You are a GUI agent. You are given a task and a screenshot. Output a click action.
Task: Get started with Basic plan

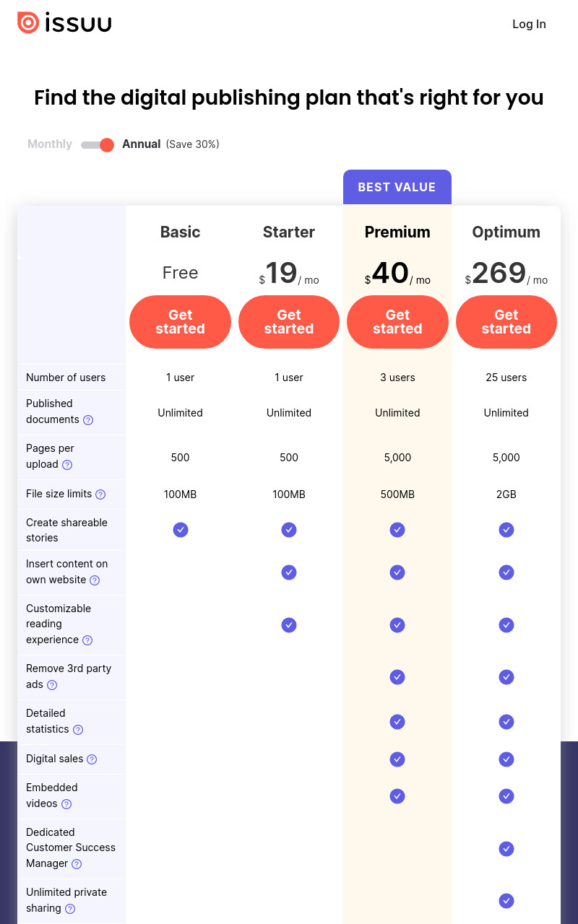(x=180, y=322)
